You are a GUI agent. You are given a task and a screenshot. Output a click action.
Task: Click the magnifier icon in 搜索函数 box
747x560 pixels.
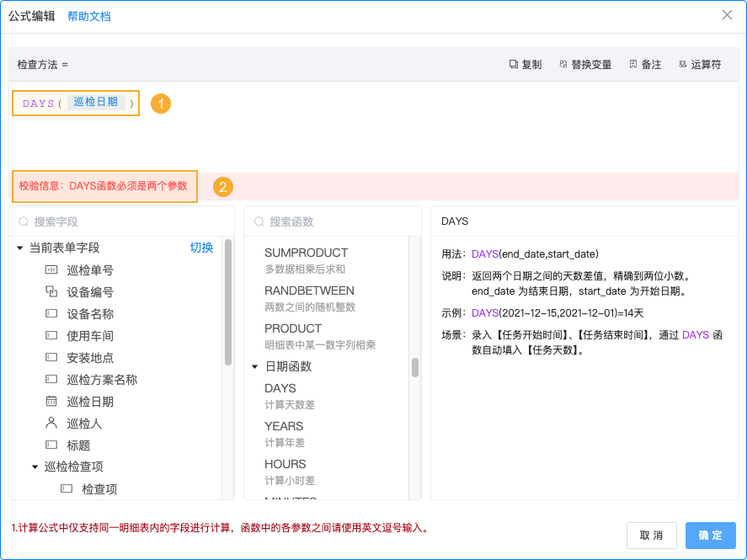pyautogui.click(x=257, y=221)
